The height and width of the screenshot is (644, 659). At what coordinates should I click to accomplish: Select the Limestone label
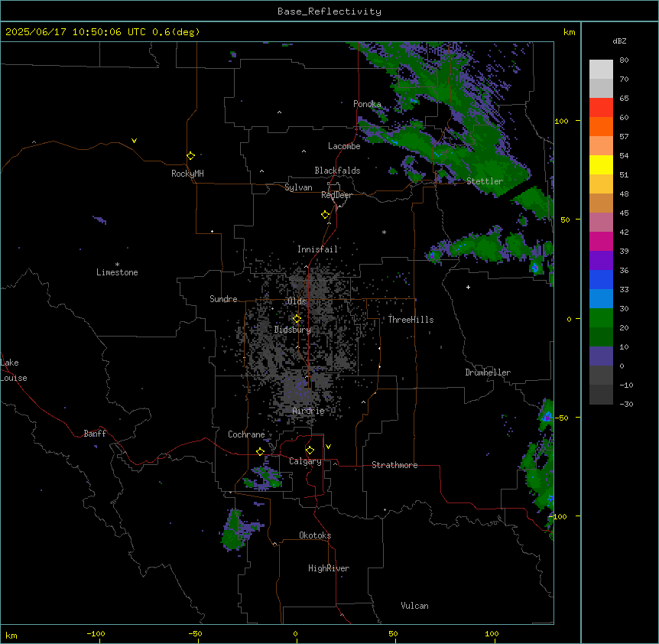[117, 272]
